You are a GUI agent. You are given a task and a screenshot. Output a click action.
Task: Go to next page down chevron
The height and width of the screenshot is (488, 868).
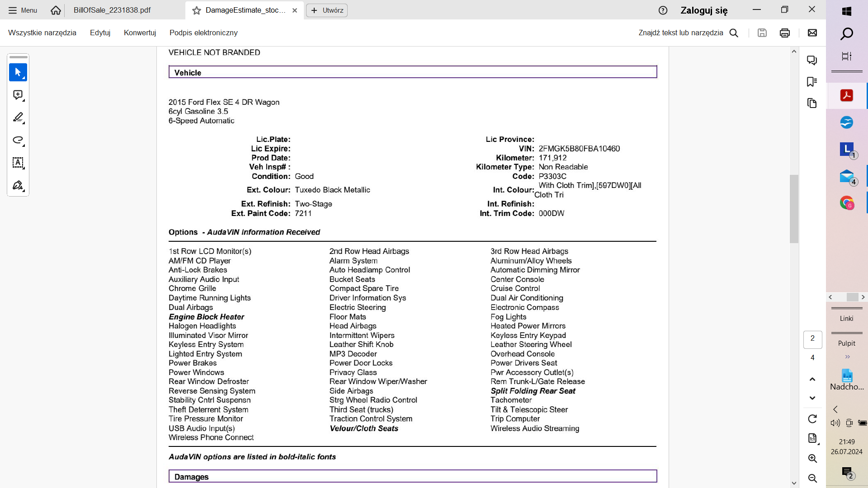(x=812, y=398)
